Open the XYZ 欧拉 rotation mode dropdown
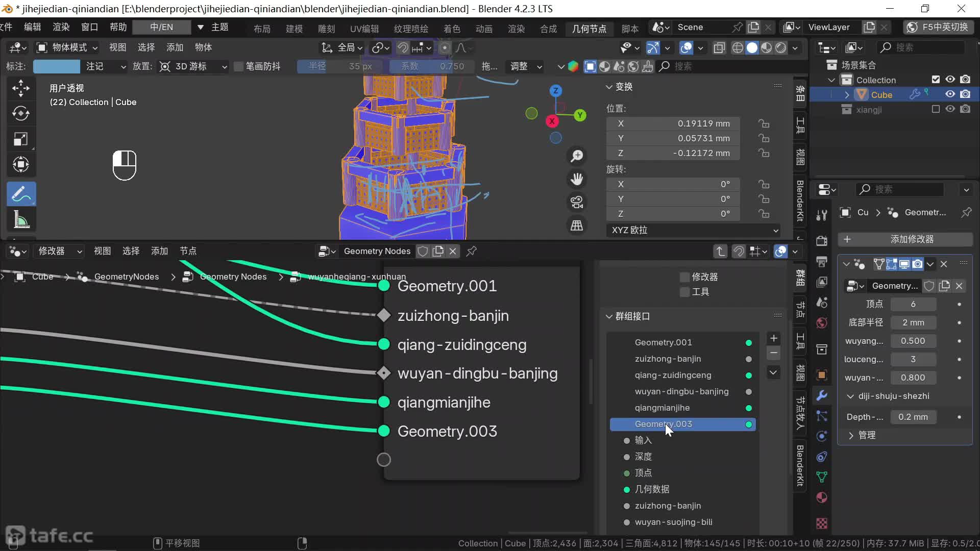The height and width of the screenshot is (551, 980). click(693, 230)
